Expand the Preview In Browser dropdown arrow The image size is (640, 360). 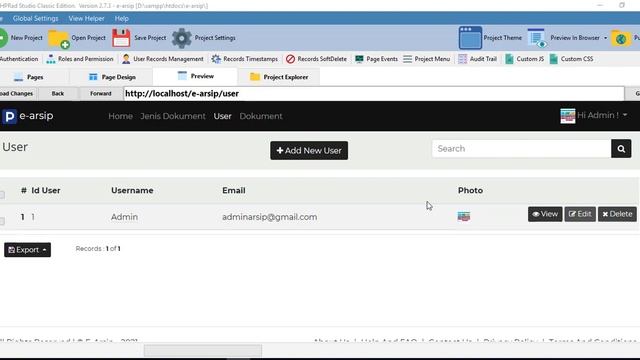click(x=605, y=38)
